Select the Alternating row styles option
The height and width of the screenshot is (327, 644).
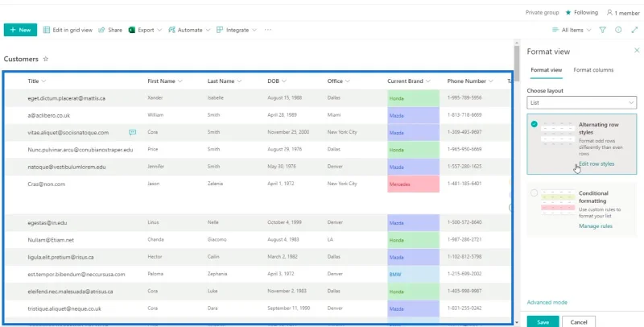581,144
